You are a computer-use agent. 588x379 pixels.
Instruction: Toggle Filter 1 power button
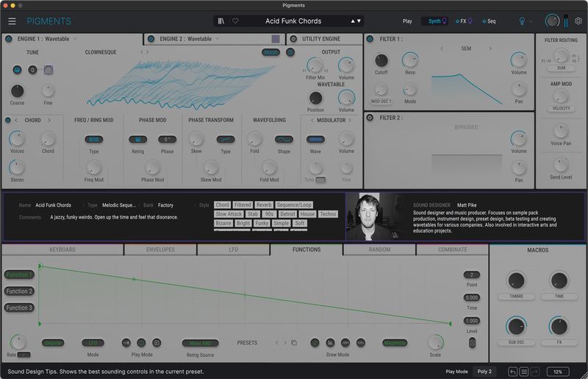point(370,39)
